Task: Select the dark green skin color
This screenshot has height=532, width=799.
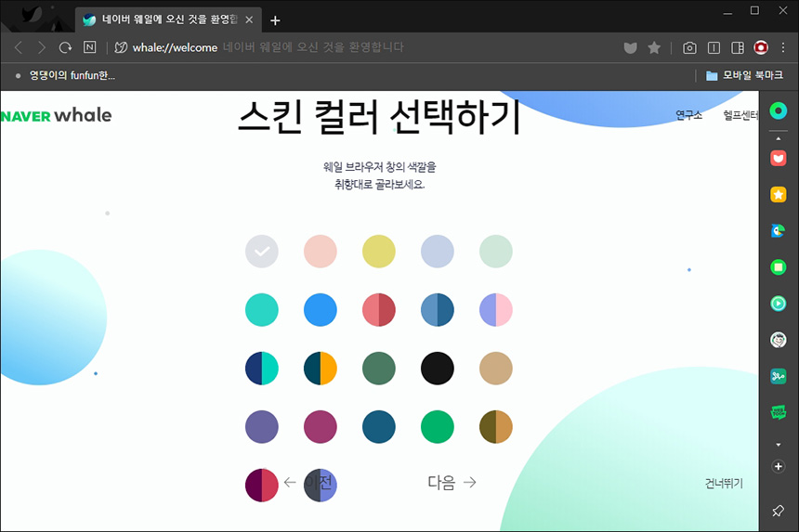Action: click(x=379, y=369)
